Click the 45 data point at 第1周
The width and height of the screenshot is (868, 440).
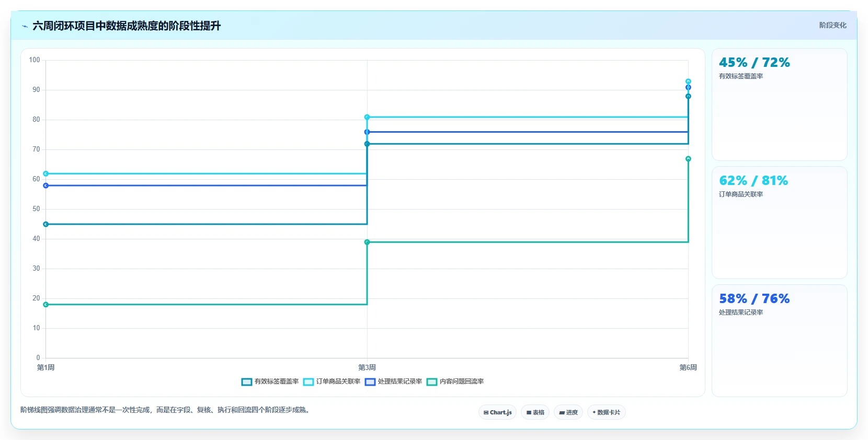(x=46, y=224)
